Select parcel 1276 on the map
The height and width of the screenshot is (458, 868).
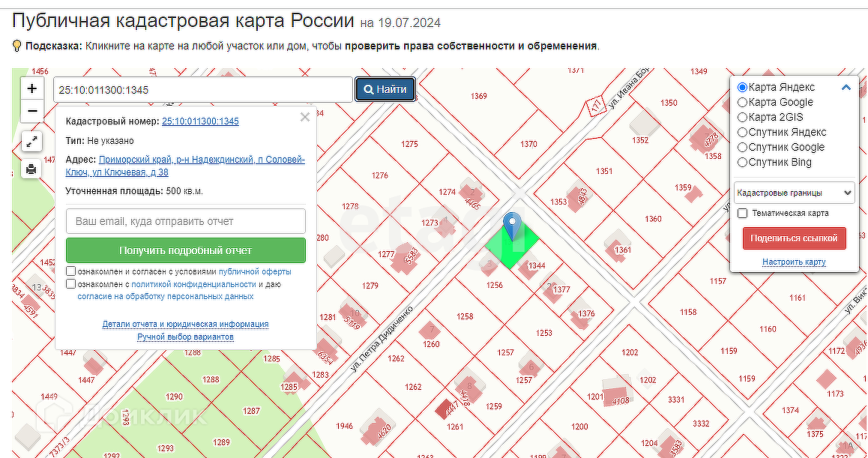(380, 175)
